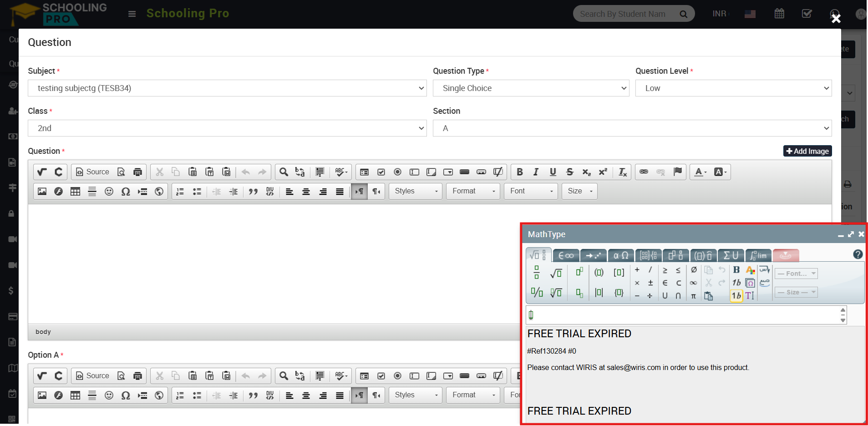Open the Question Type dropdown
868x426 pixels.
pyautogui.click(x=531, y=88)
